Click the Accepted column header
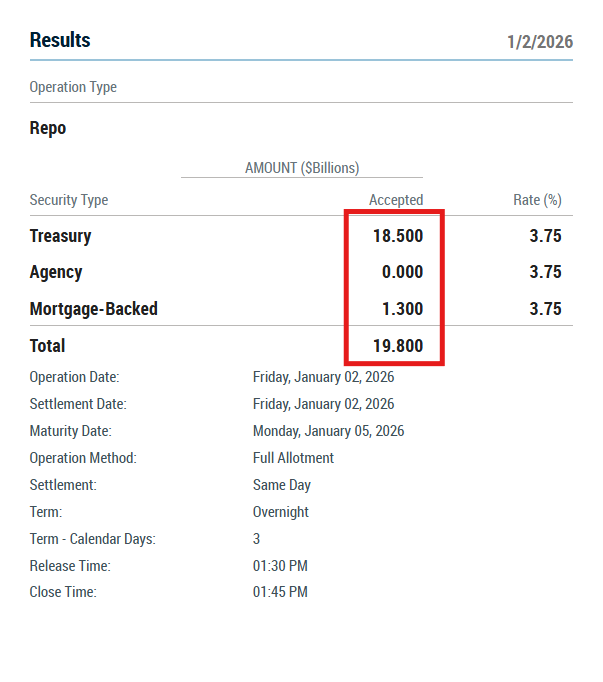603x682 pixels. (396, 200)
